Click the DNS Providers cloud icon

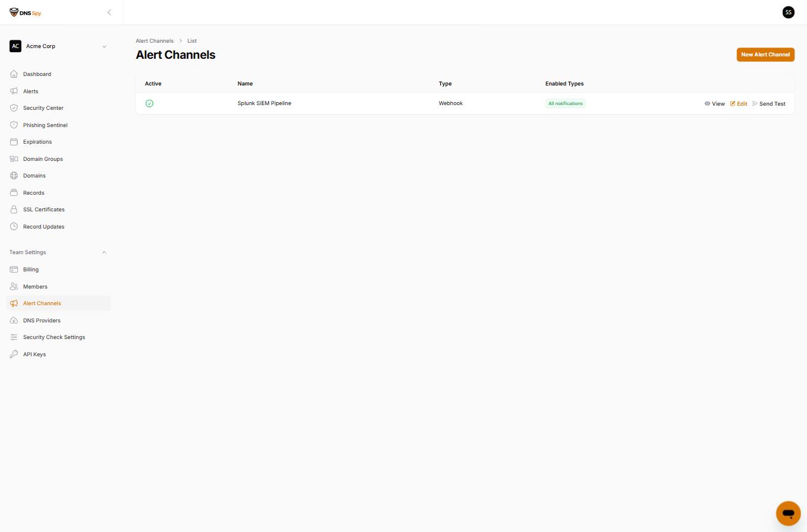point(14,321)
